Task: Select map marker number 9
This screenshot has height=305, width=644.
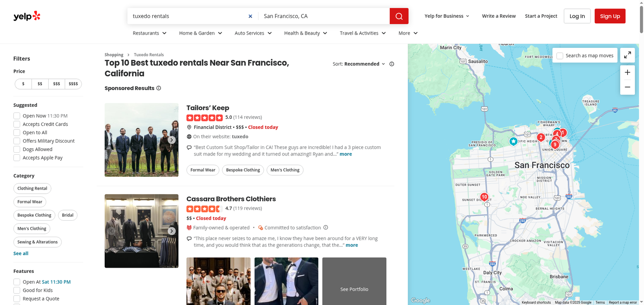Action: tap(555, 145)
